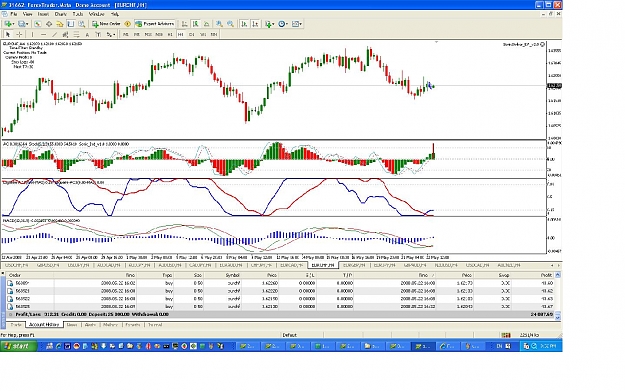Zoom in on the chart
This screenshot has height=391, width=625.
pyautogui.click(x=219, y=24)
